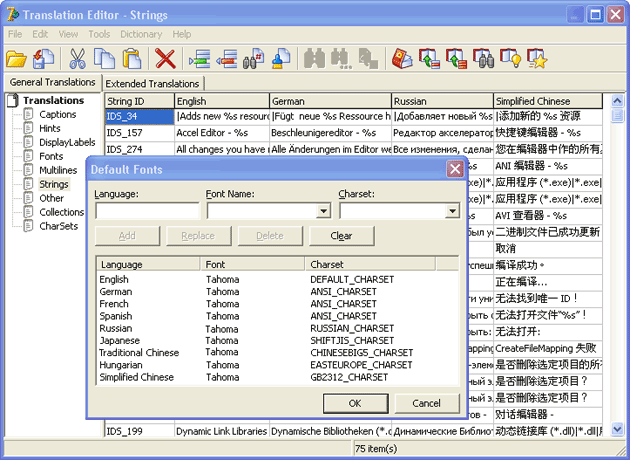This screenshot has width=630, height=460.
Task: Select the Russian row in font list
Action: click(277, 328)
